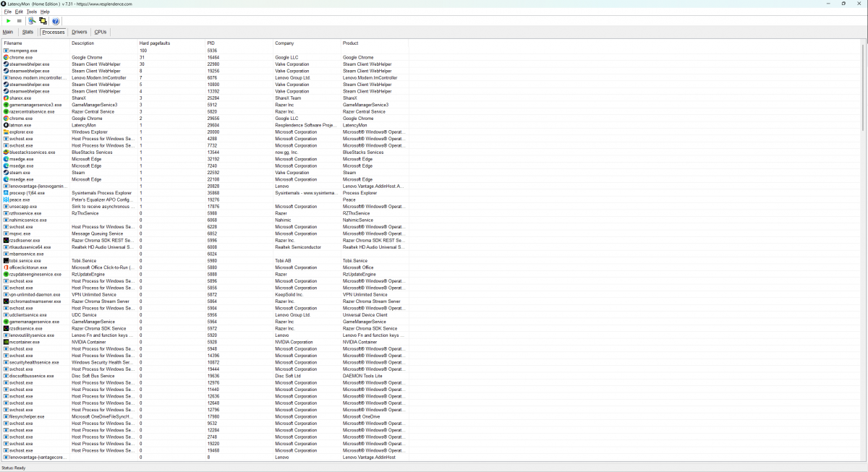
Task: Switch to the Drivers tab
Action: (x=80, y=32)
